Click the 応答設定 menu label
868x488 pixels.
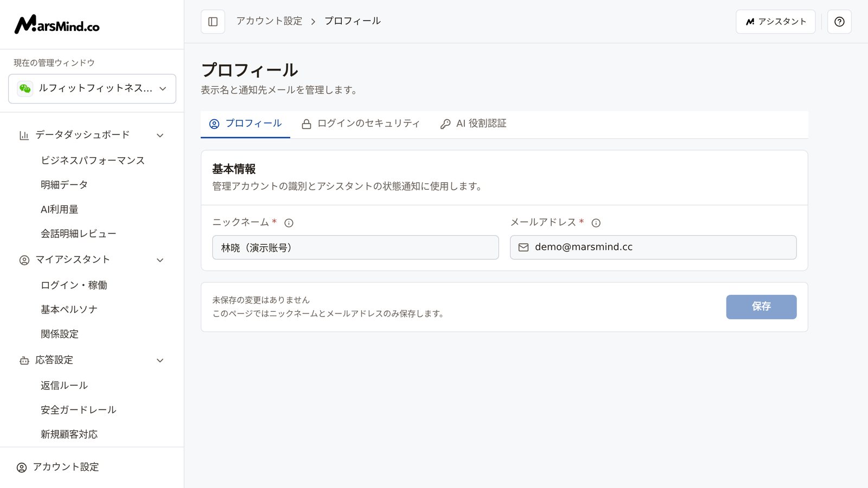[54, 360]
